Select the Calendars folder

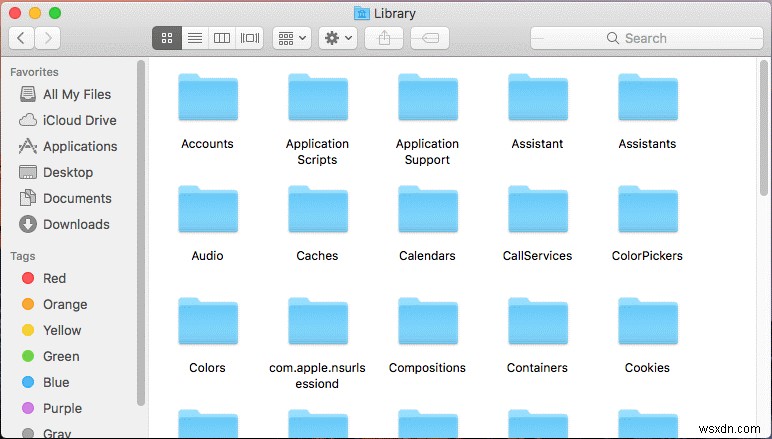[427, 210]
